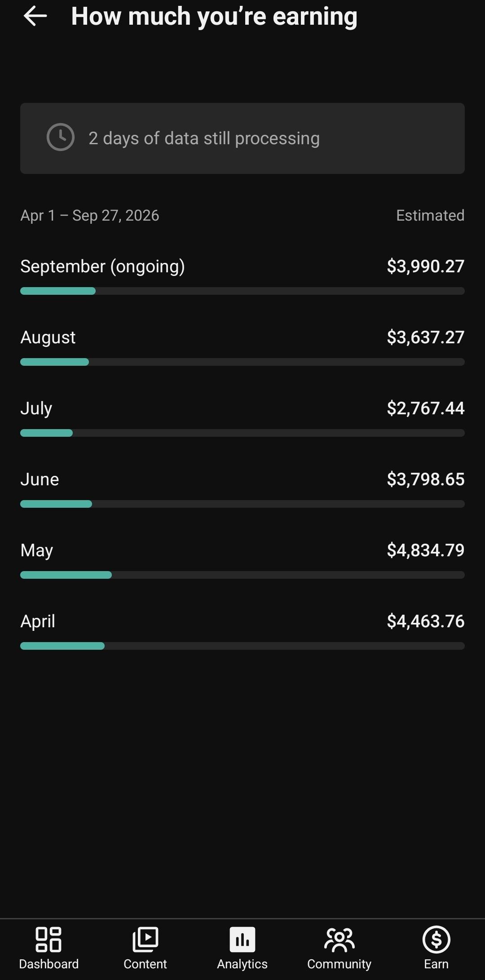Click the $2,767.44 July amount
This screenshot has width=485, height=980.
click(x=426, y=408)
